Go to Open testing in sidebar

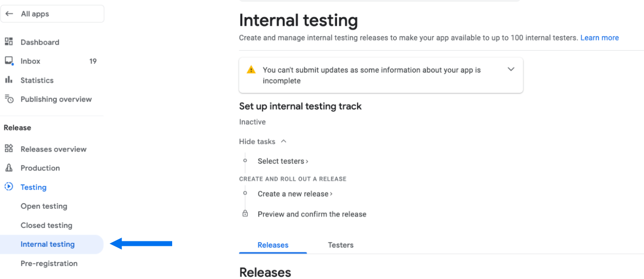tap(44, 206)
